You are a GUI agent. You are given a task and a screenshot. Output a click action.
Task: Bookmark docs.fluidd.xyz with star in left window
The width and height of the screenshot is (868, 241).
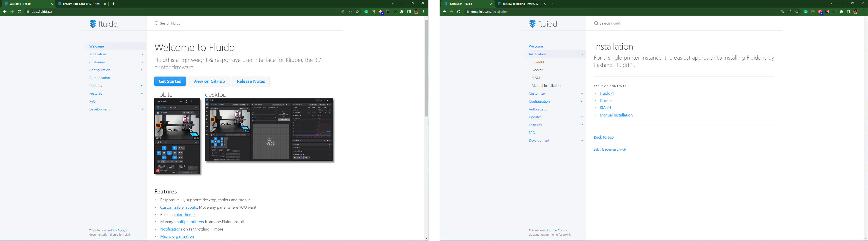point(358,12)
